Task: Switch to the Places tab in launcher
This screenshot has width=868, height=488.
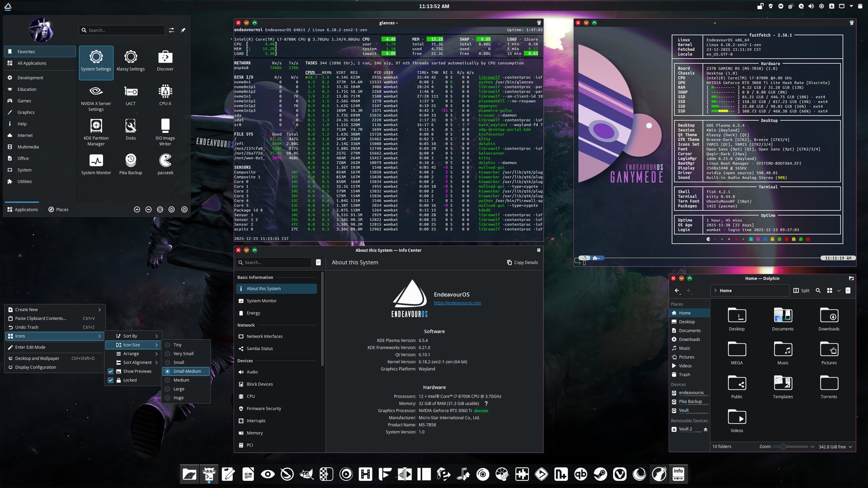Action: click(x=58, y=210)
